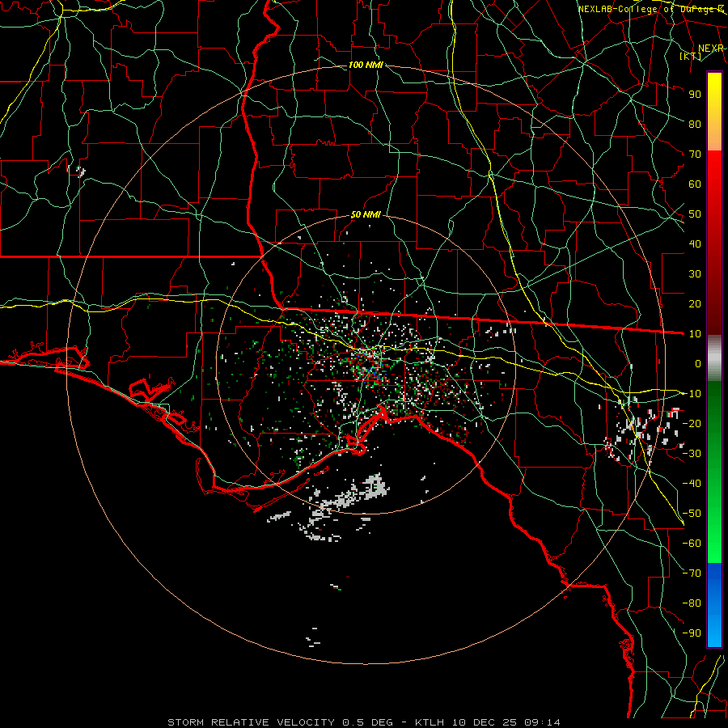Pick the blue segment at the color bar bottom
This screenshot has width=728, height=728.
click(x=714, y=604)
